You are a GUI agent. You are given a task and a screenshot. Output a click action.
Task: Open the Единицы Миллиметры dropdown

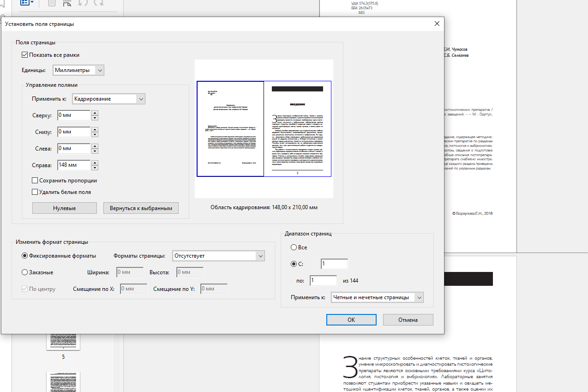click(78, 70)
